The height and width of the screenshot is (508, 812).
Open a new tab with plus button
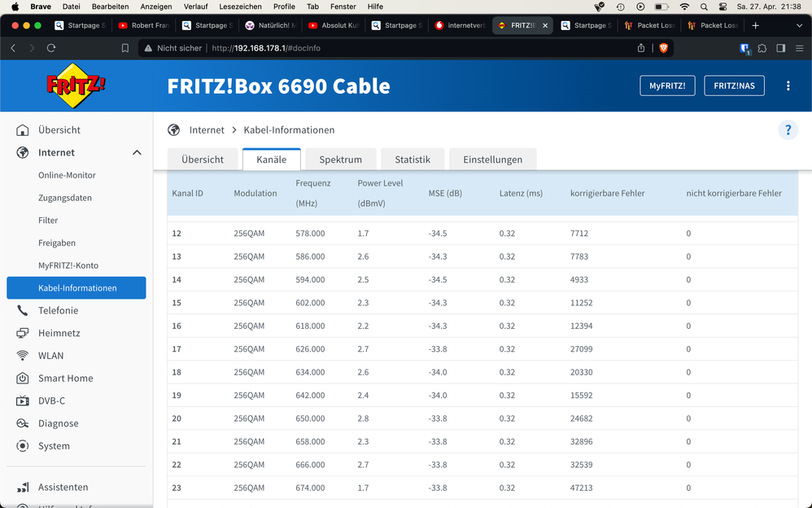pos(756,25)
